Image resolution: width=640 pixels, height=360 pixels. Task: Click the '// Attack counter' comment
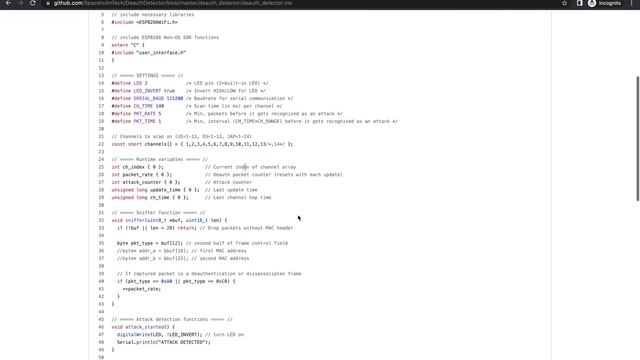click(229, 182)
